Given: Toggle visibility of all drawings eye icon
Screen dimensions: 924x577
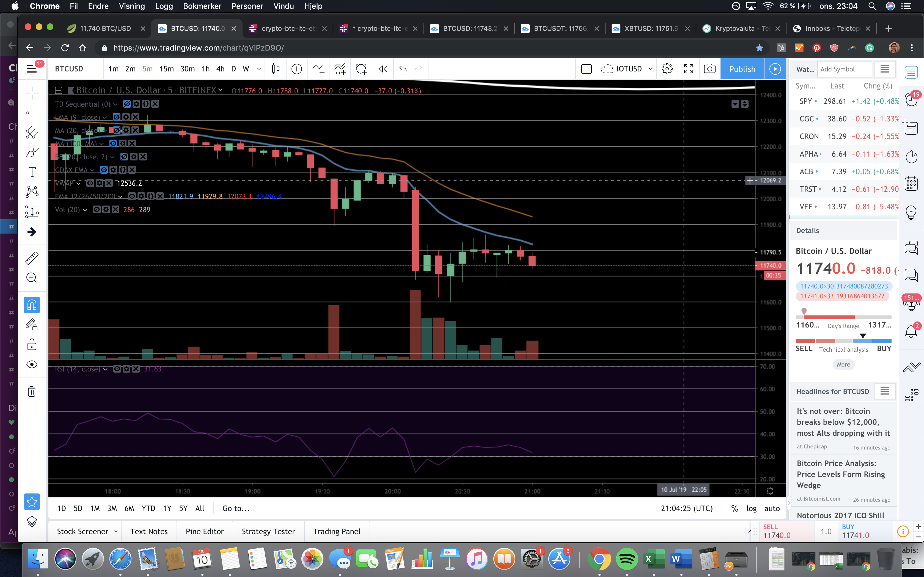Looking at the screenshot, I should click(x=32, y=364).
